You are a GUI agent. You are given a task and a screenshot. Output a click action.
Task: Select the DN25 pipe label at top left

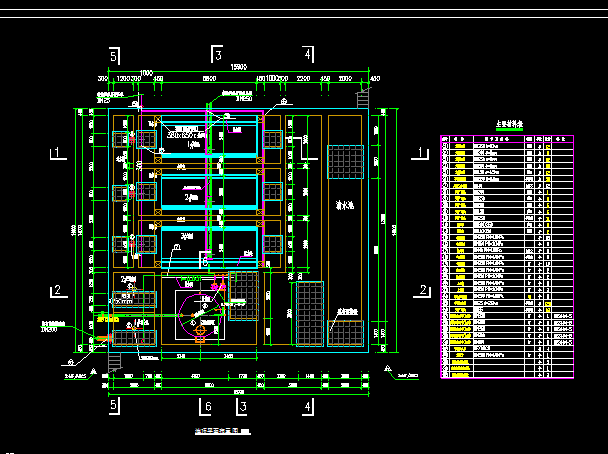pyautogui.click(x=103, y=100)
